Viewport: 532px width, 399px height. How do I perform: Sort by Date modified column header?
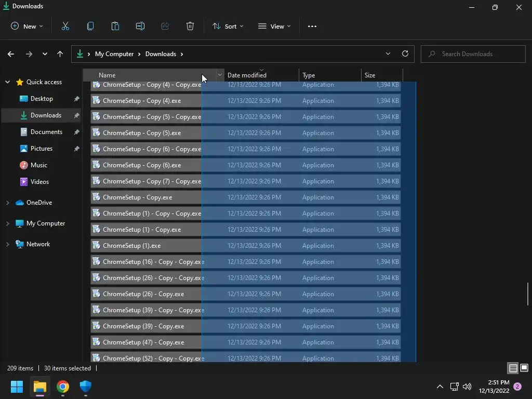tap(262, 75)
